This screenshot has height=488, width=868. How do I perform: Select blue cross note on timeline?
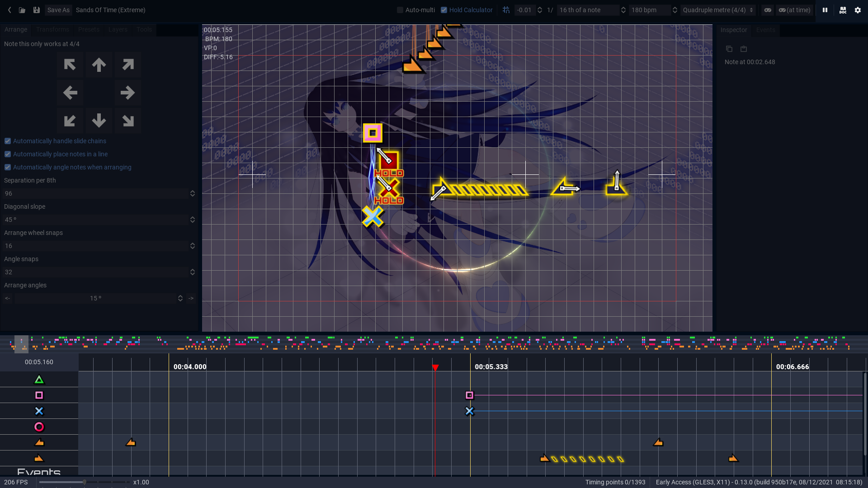point(470,411)
